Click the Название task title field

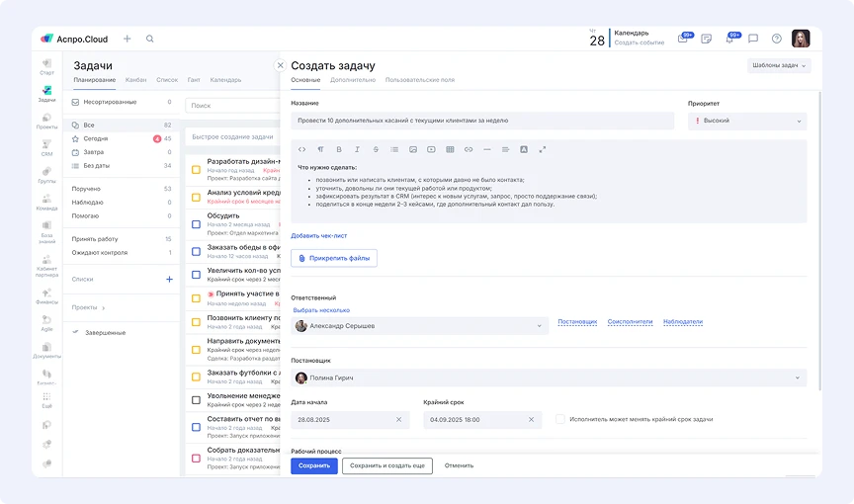[482, 121]
